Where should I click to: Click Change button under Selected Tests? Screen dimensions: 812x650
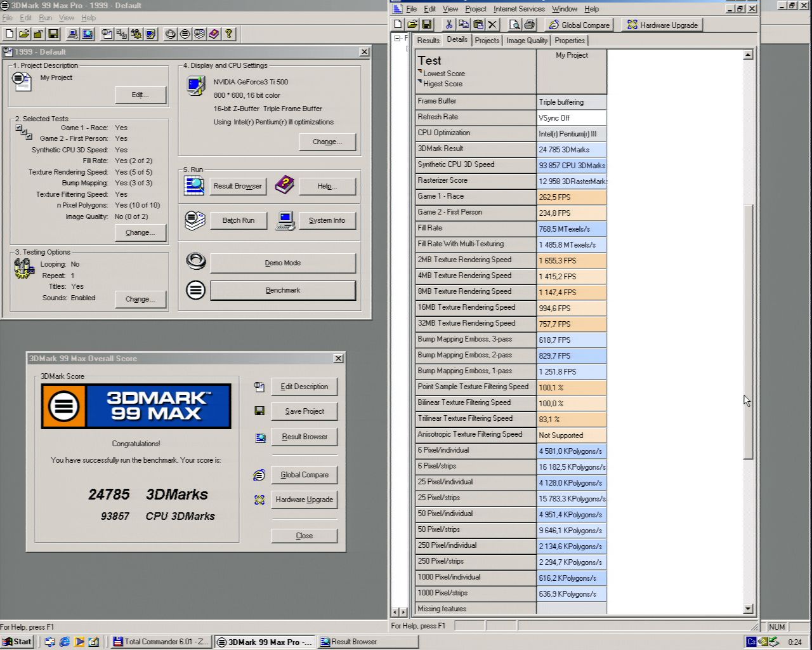140,232
